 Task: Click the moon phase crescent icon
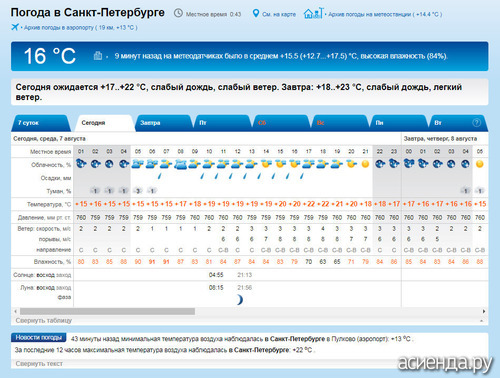tap(239, 300)
